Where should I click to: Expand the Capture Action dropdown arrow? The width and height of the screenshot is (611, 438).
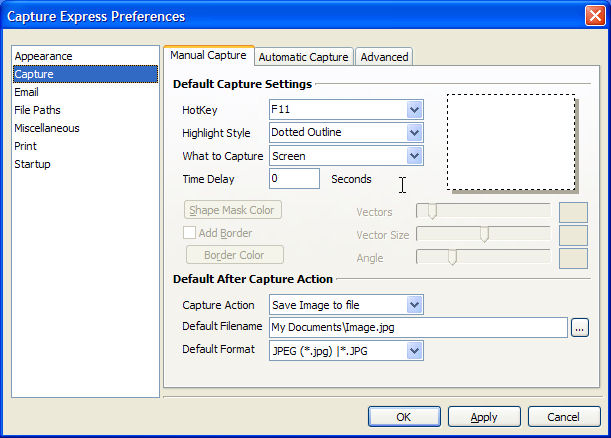pos(414,305)
